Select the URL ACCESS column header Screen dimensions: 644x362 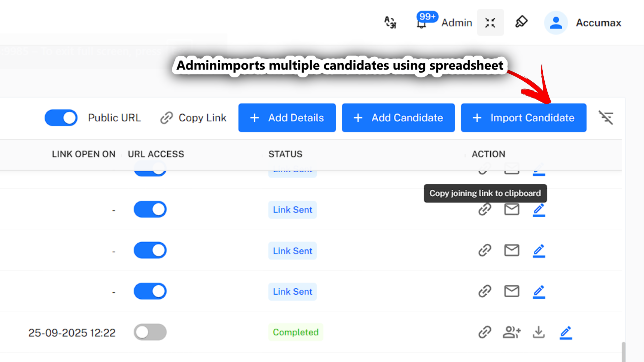pyautogui.click(x=156, y=154)
